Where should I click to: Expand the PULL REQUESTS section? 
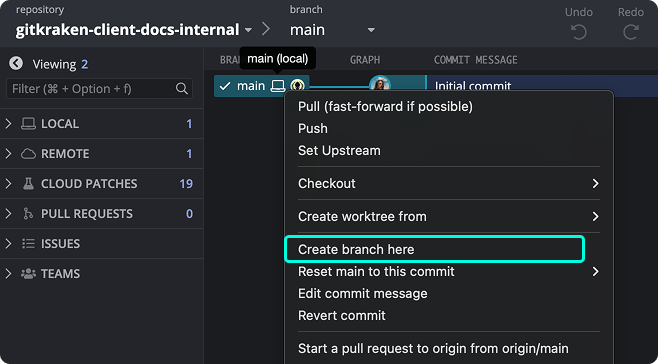[x=8, y=214]
